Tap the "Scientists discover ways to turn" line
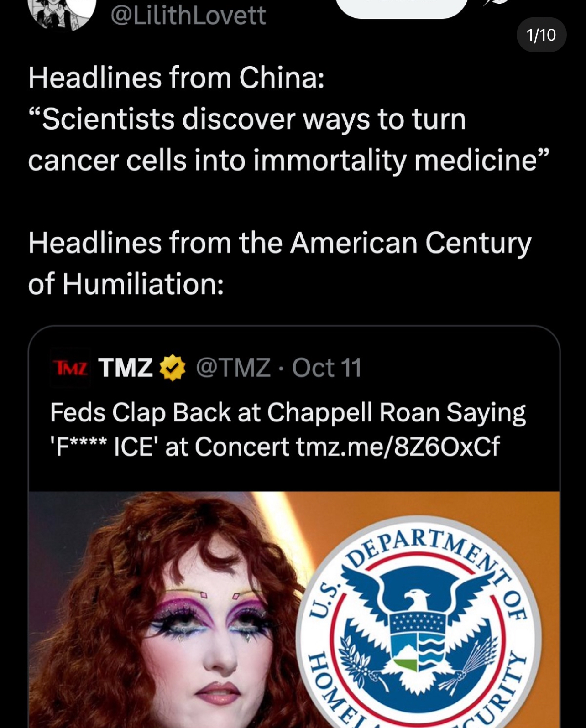The width and height of the screenshot is (586, 728). click(247, 120)
